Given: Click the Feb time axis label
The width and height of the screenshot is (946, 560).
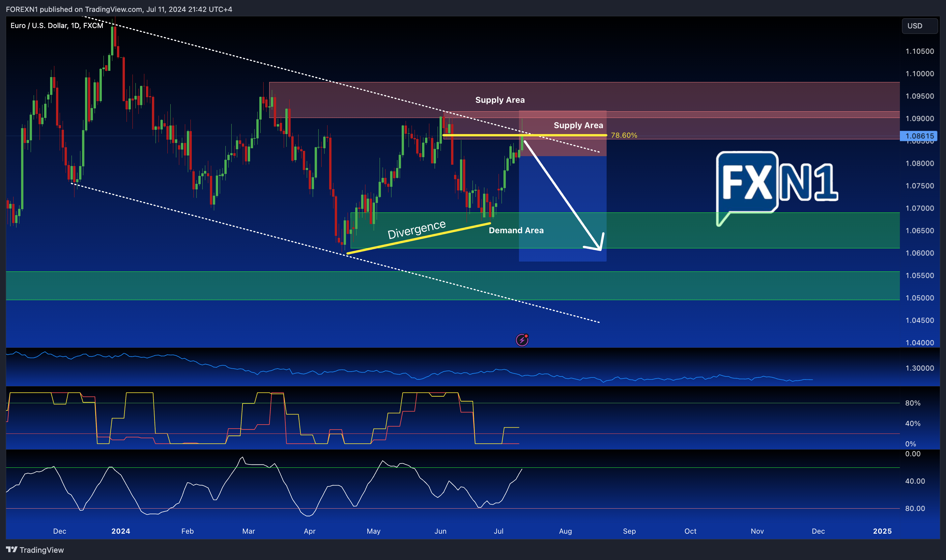Looking at the screenshot, I should pyautogui.click(x=187, y=531).
